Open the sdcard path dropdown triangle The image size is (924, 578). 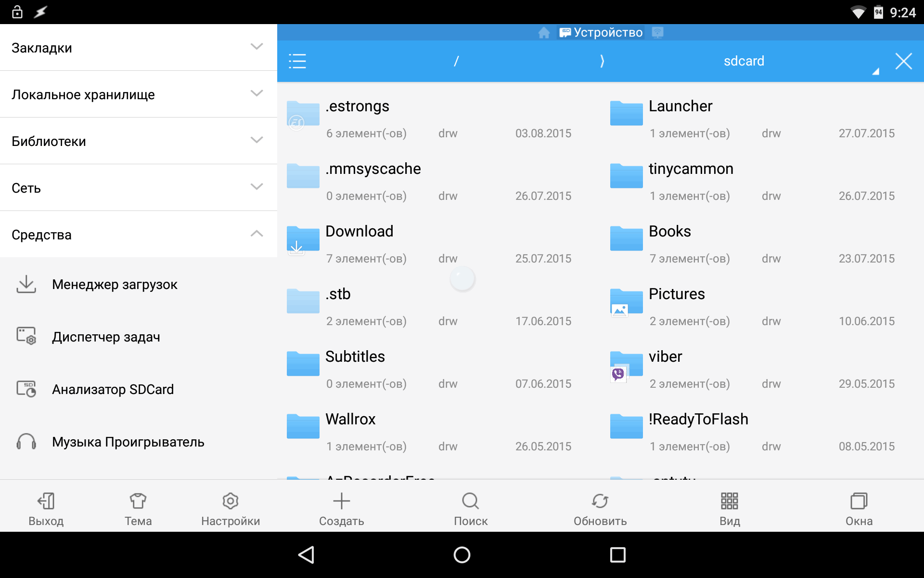(875, 71)
